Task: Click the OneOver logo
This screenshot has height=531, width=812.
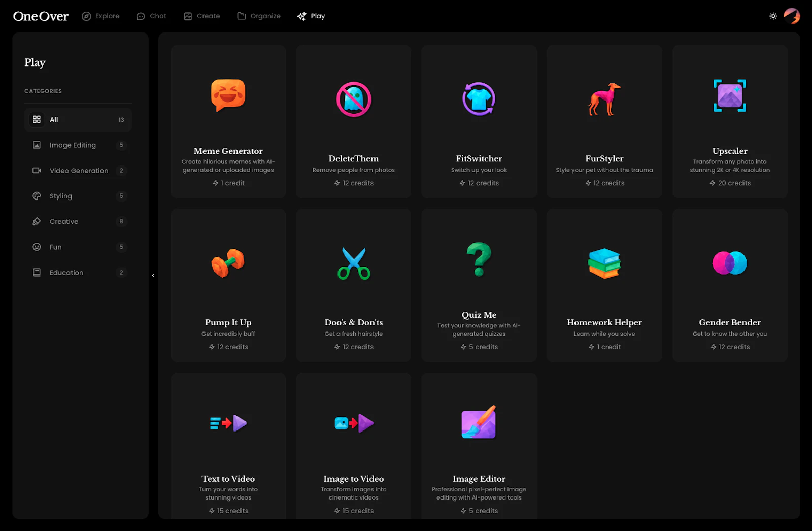Action: coord(41,16)
